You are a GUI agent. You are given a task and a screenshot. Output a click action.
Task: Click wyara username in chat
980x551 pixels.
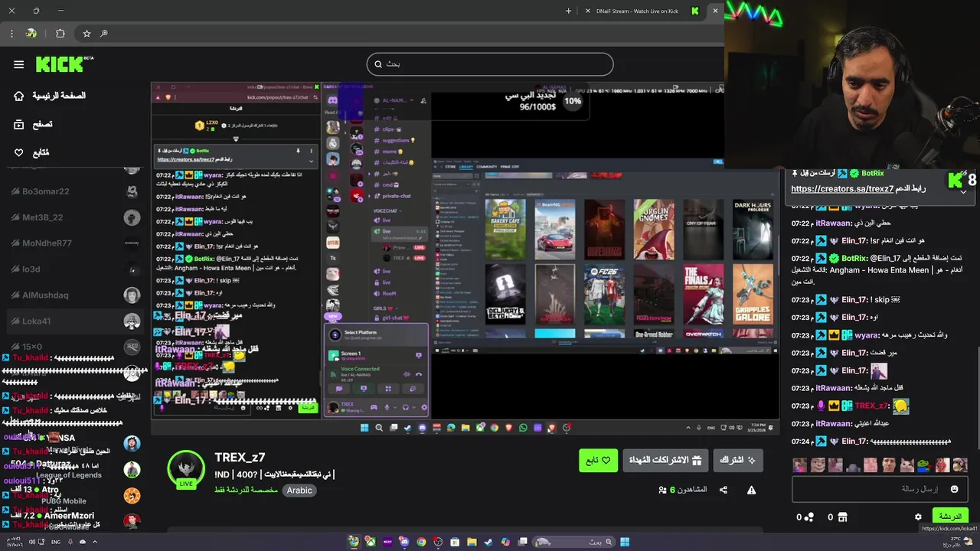point(866,335)
